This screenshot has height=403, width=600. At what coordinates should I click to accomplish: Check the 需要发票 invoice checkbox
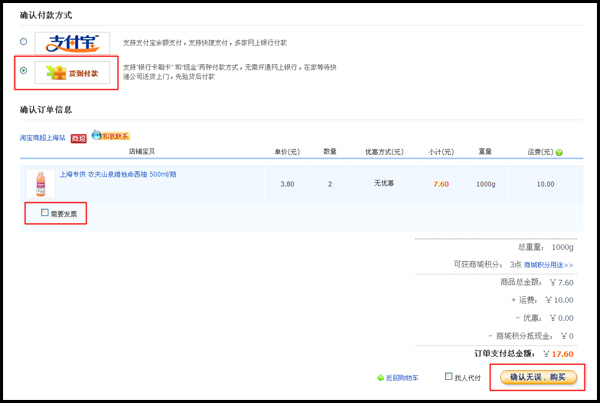point(45,212)
